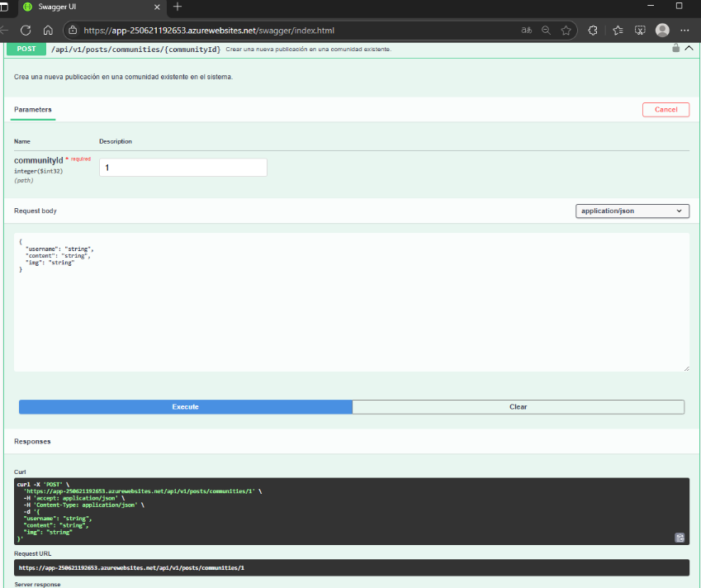Open the user profile avatar
The height and width of the screenshot is (588, 701).
click(662, 31)
